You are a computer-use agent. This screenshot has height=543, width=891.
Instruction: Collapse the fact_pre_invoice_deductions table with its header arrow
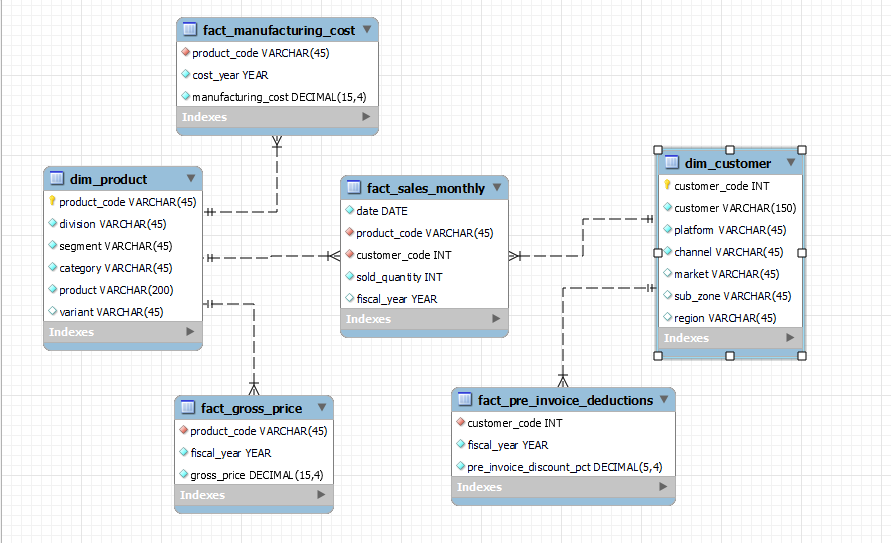664,399
